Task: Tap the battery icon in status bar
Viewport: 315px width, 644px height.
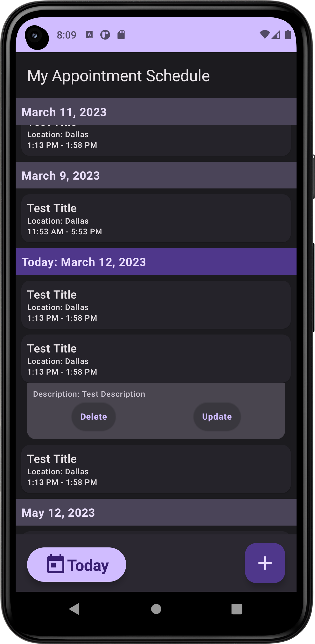Action: (x=288, y=34)
